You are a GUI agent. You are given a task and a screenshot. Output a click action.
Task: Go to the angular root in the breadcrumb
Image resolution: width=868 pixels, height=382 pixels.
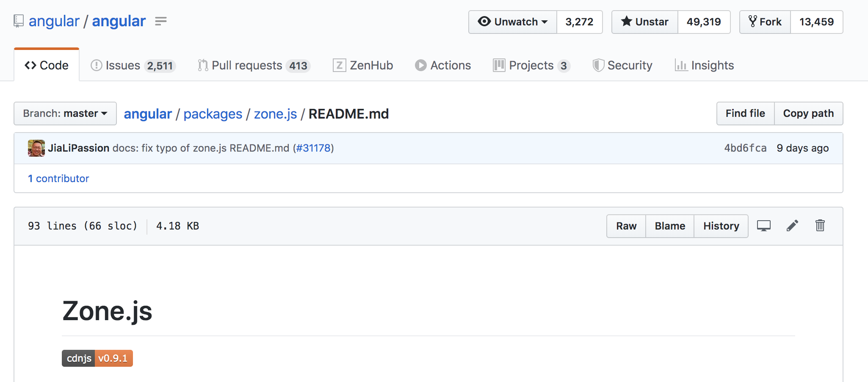tap(148, 114)
